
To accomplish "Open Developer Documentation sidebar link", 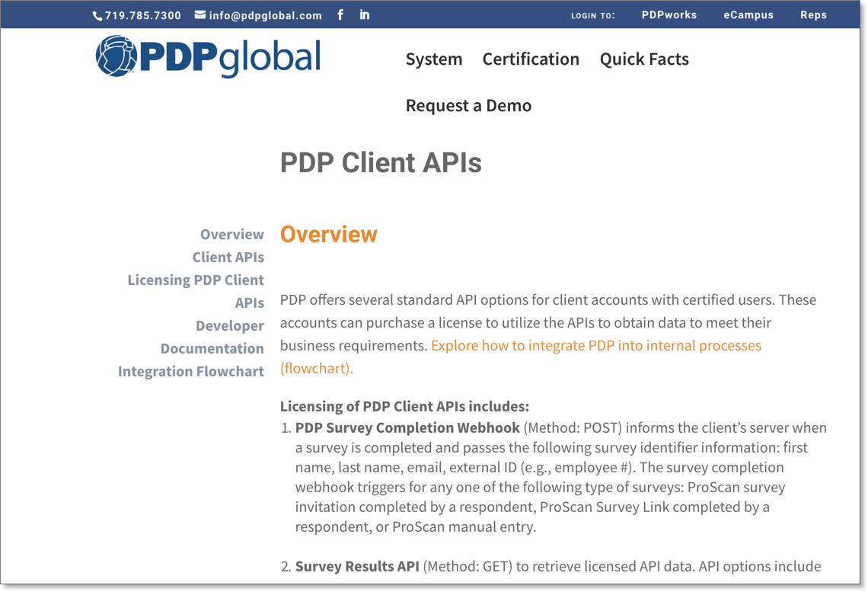I will point(212,337).
